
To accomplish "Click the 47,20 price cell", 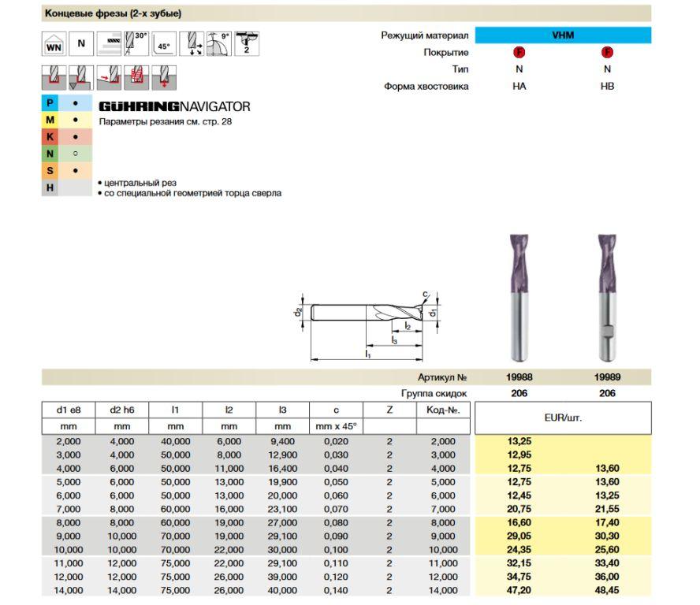I will [x=519, y=589].
